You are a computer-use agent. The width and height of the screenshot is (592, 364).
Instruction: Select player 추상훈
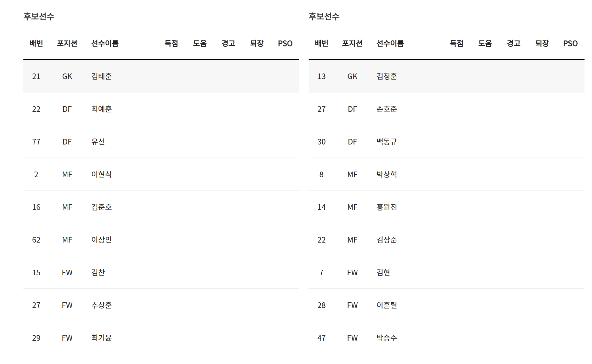(101, 305)
